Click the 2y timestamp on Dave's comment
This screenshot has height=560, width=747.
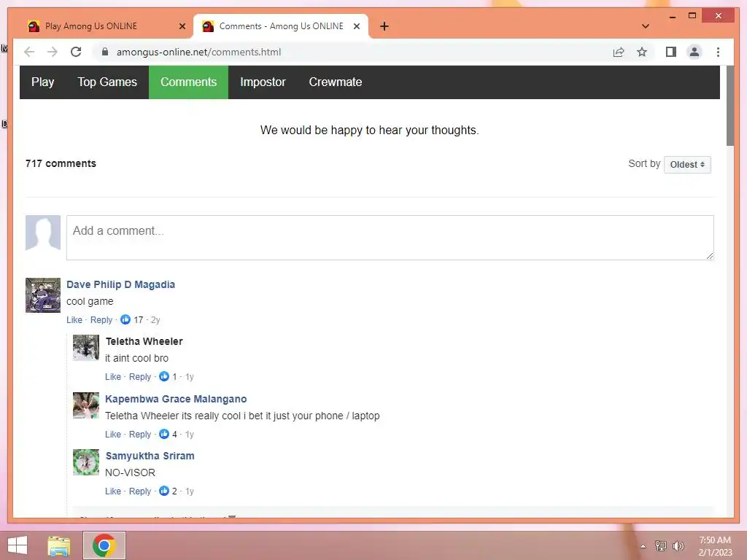coord(155,320)
